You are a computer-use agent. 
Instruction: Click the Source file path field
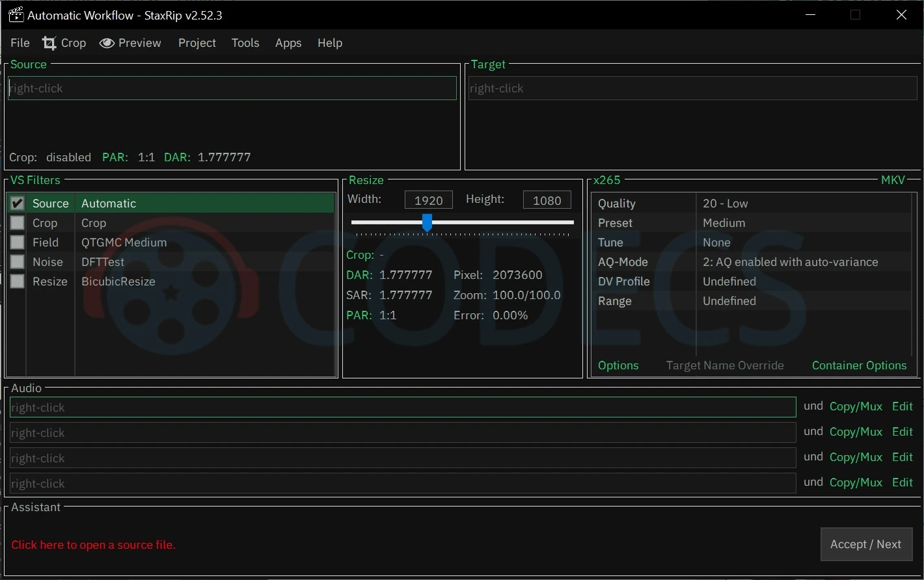(x=232, y=88)
